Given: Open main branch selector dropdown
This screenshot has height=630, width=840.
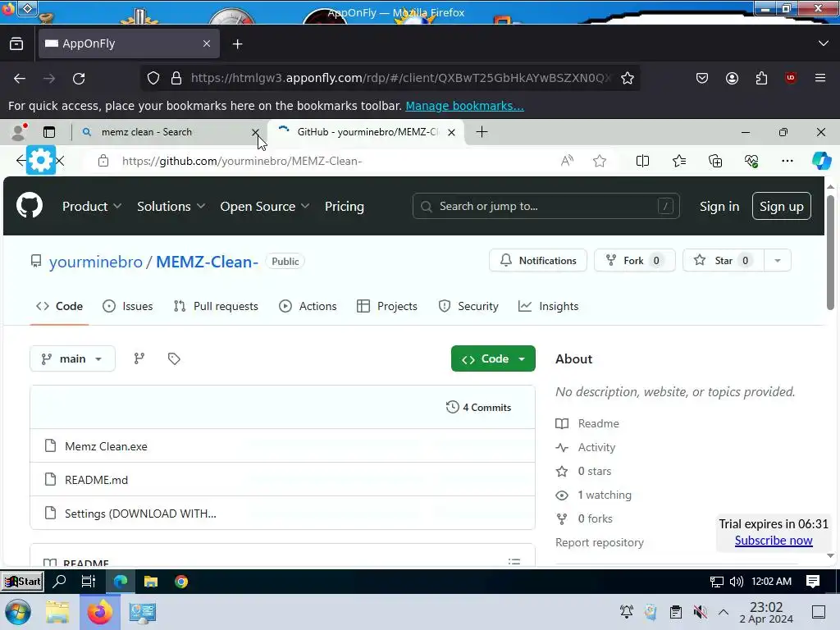Looking at the screenshot, I should pyautogui.click(x=72, y=358).
